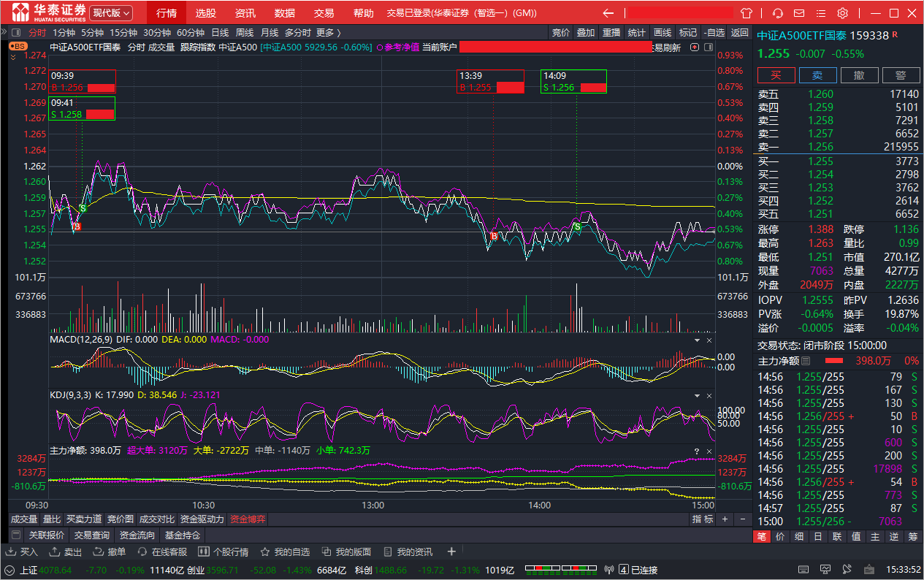The width and height of the screenshot is (924, 580).
Task: Toggle the BS trade markers badge
Action: (18, 46)
